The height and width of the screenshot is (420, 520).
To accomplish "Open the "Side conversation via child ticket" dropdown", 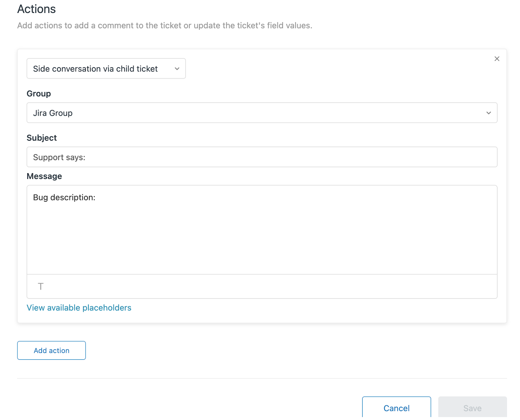I will pyautogui.click(x=106, y=69).
